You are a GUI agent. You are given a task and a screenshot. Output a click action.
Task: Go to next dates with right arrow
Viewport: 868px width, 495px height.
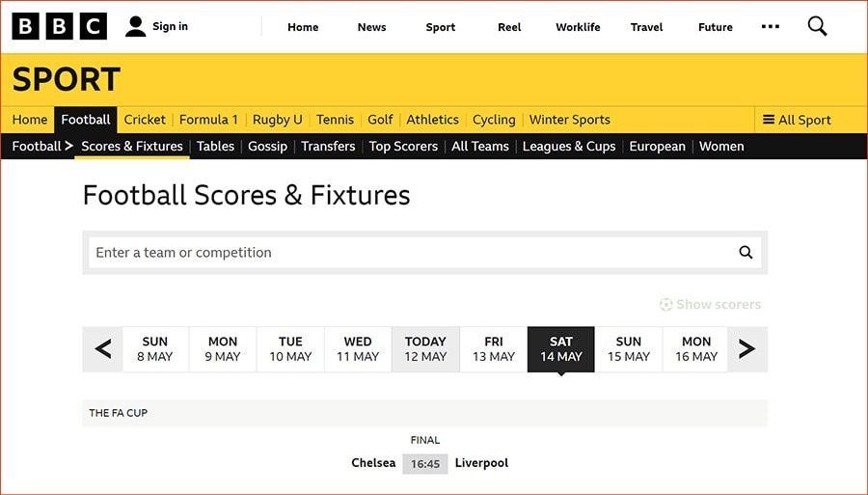[x=747, y=349]
